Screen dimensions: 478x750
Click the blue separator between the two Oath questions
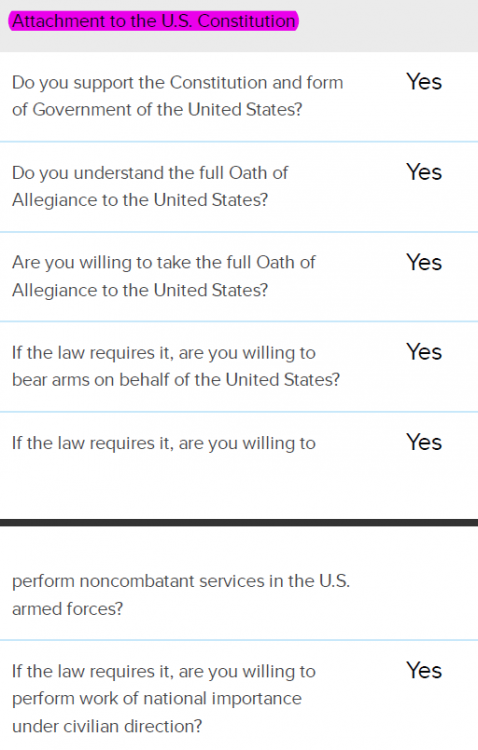click(239, 232)
